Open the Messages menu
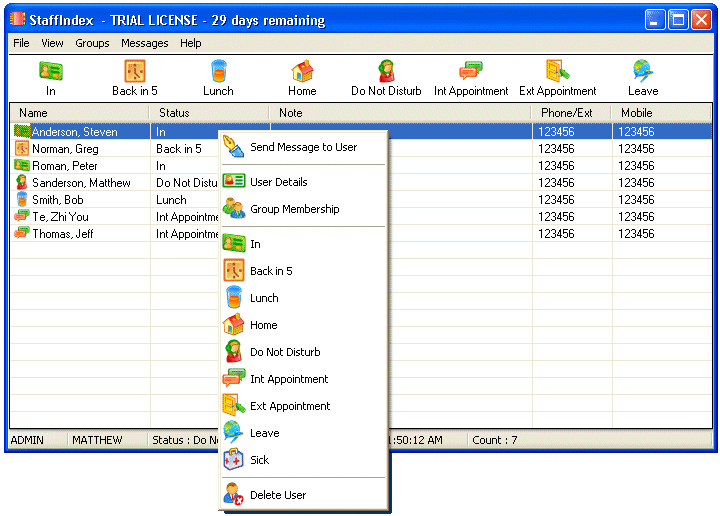720x516 pixels. tap(145, 43)
